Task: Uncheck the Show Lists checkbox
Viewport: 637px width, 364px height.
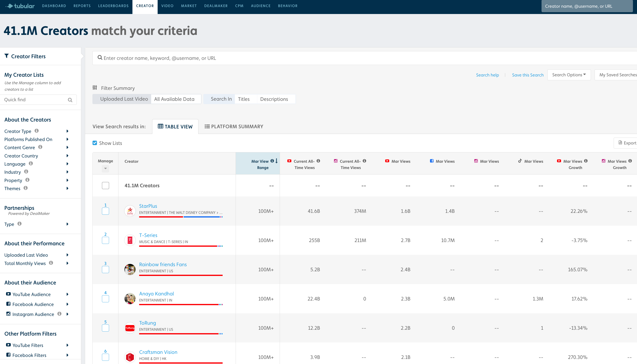Action: click(95, 143)
